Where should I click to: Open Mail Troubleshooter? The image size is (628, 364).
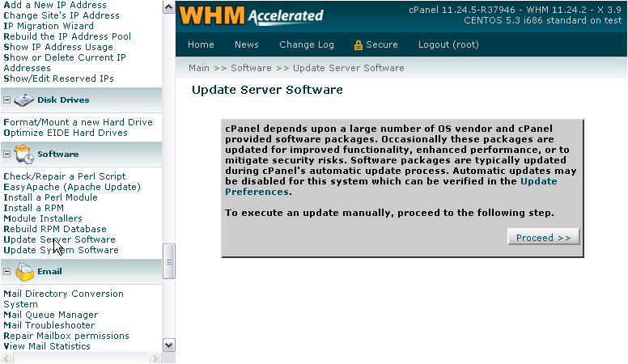pyautogui.click(x=49, y=325)
